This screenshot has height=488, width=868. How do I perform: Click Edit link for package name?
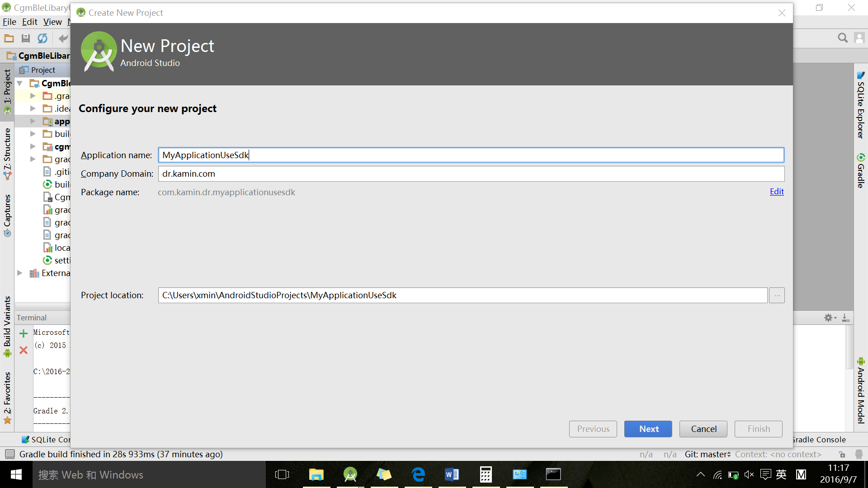tap(776, 192)
